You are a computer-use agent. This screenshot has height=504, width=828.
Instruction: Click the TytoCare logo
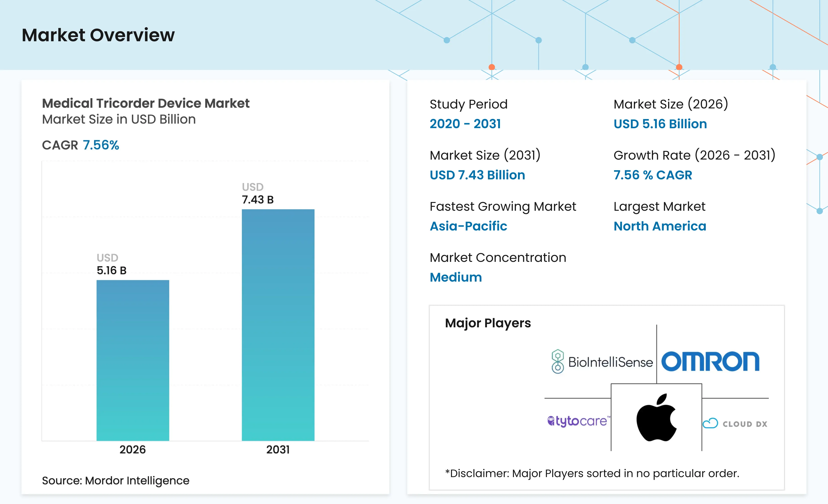click(x=579, y=421)
